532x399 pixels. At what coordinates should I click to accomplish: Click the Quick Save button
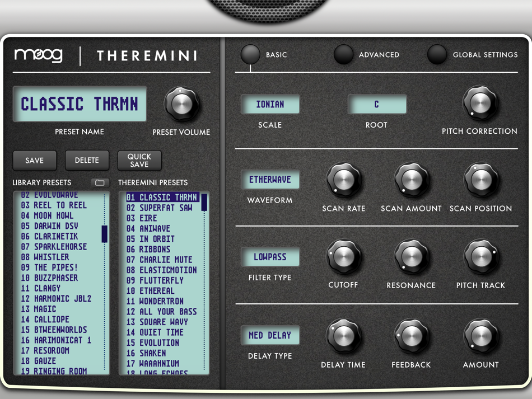pyautogui.click(x=139, y=161)
